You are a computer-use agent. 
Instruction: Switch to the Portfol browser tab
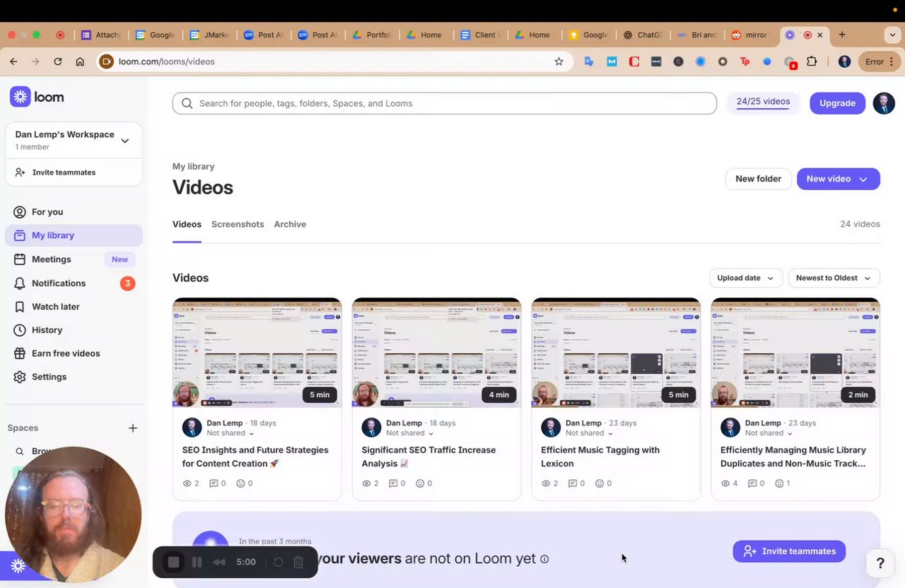point(371,35)
